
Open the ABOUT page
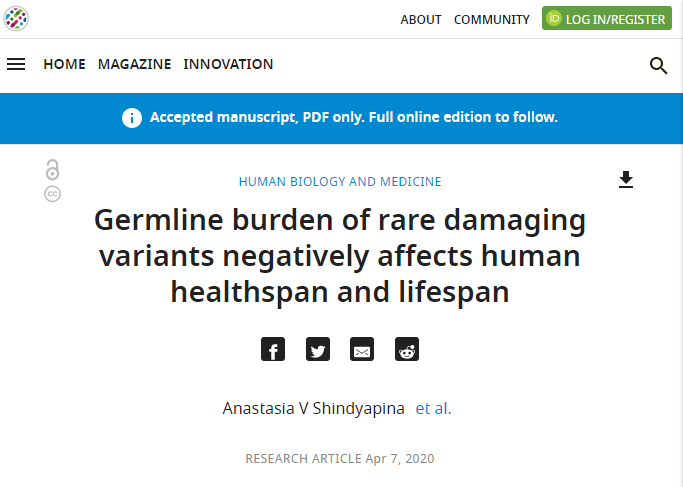[421, 20]
